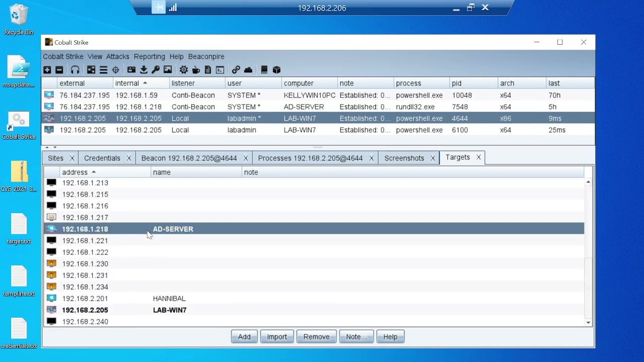Close the Beacon tab with its X
644x362 pixels.
point(246,158)
